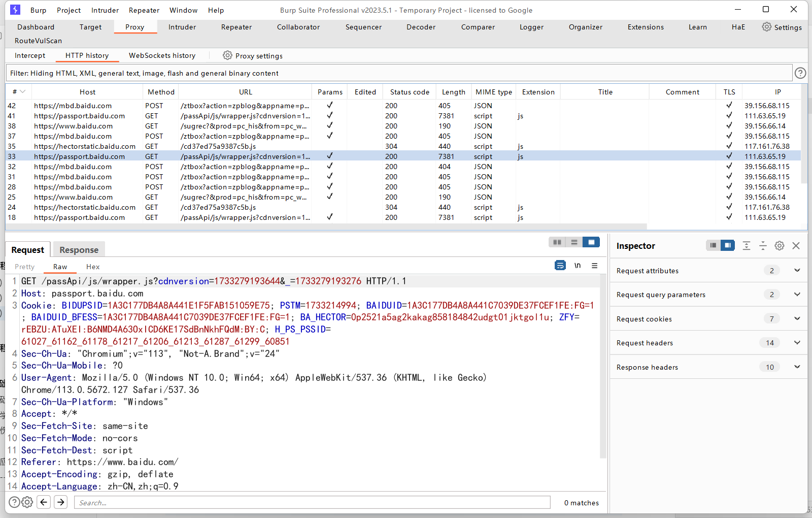Viewport: 812px width, 518px height.
Task: Toggle message word wrap icon
Action: pos(560,265)
